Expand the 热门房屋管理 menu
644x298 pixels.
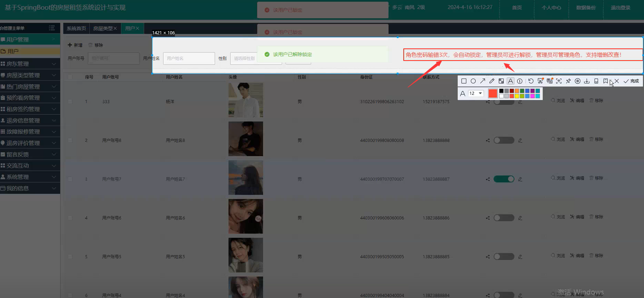[30, 87]
